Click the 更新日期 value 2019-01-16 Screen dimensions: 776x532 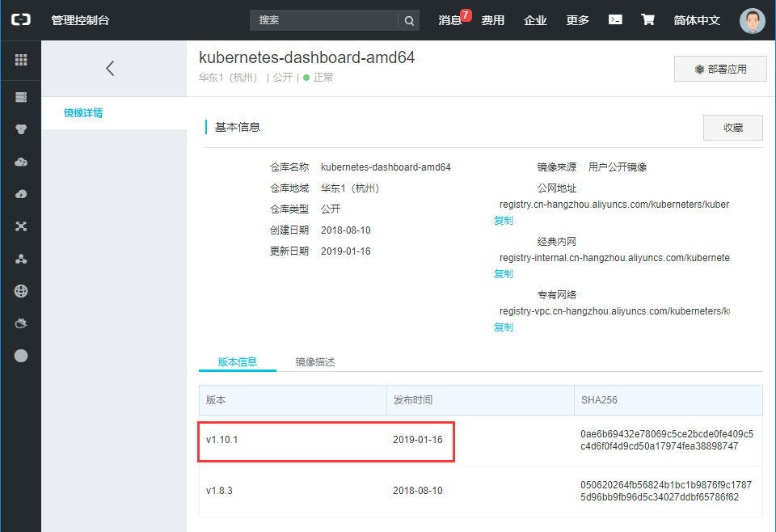pos(345,251)
